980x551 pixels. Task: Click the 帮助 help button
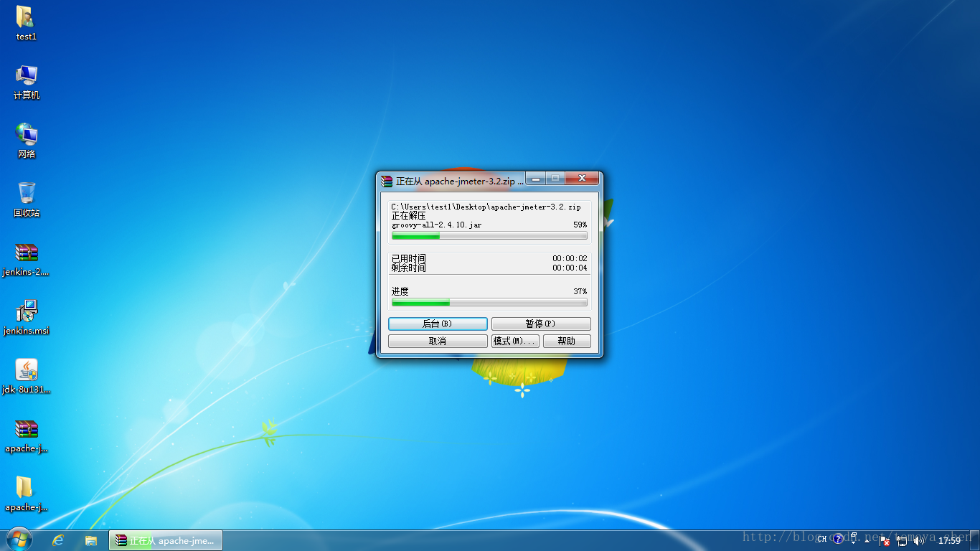coord(567,341)
